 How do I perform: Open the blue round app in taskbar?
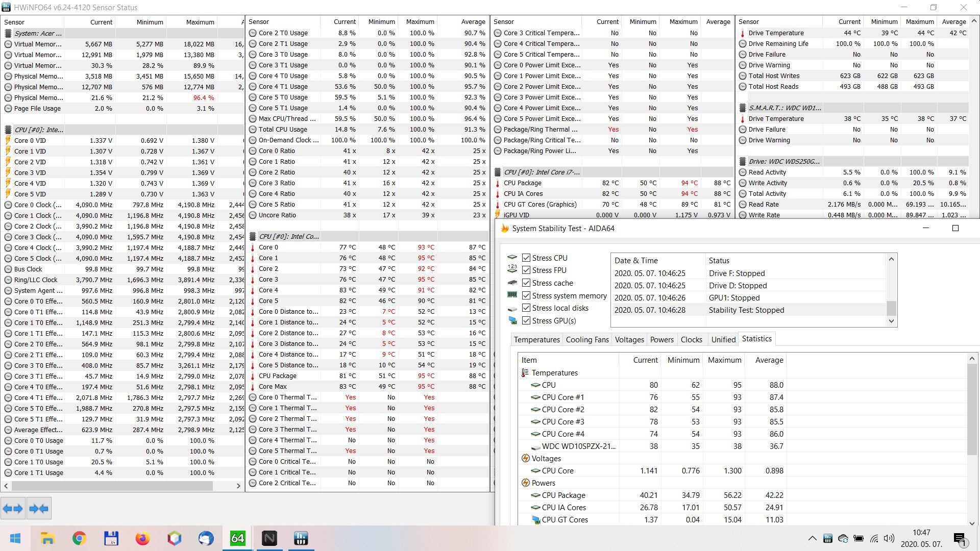206,538
